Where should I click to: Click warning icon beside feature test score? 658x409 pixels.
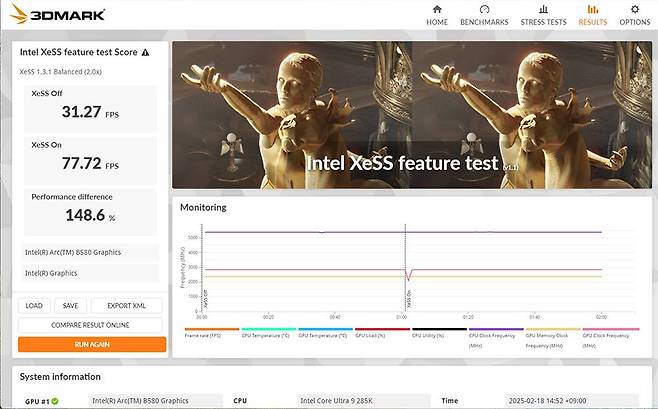click(x=146, y=52)
